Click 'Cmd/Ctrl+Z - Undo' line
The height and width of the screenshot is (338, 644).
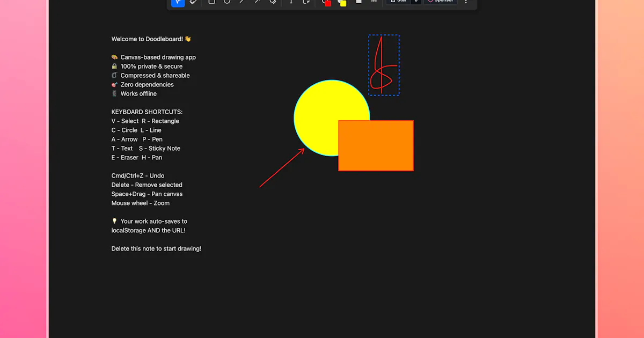point(138,176)
